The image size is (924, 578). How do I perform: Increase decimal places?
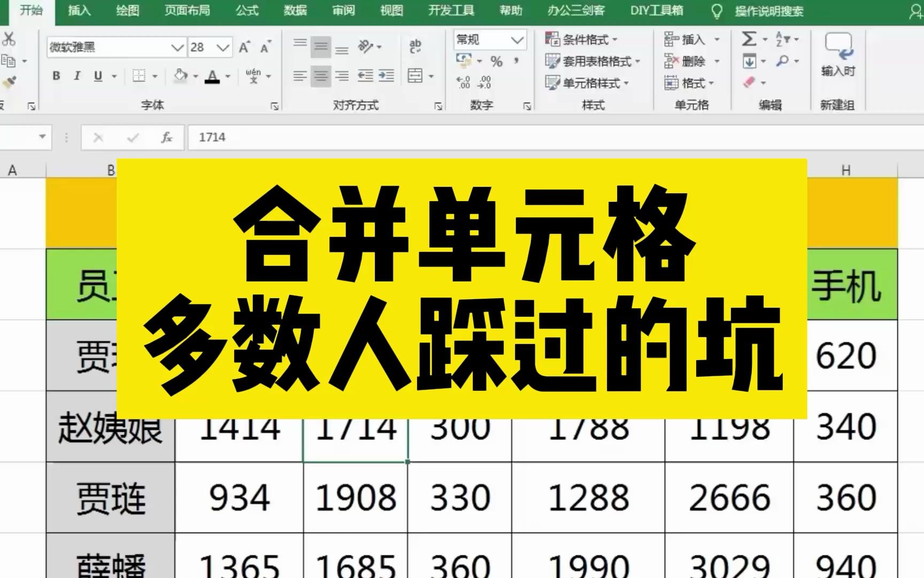point(464,82)
